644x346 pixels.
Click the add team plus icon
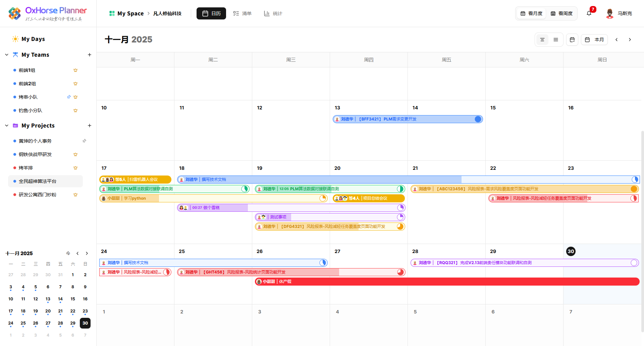[x=90, y=55]
